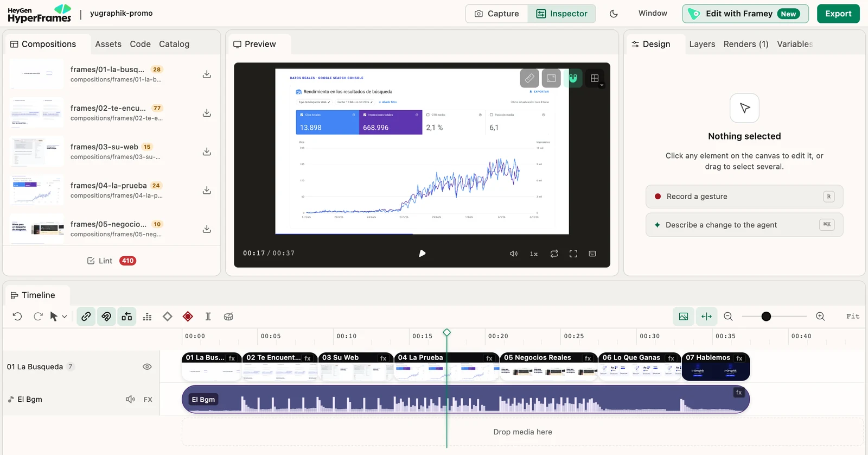Open the selection tool dropdown arrow
The image size is (868, 455).
pos(65,317)
